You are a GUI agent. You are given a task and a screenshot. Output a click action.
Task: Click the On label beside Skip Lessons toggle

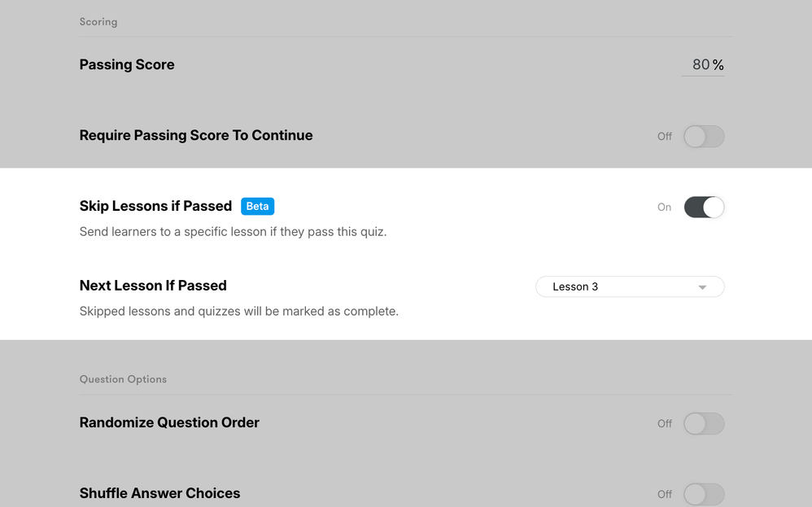665,208
